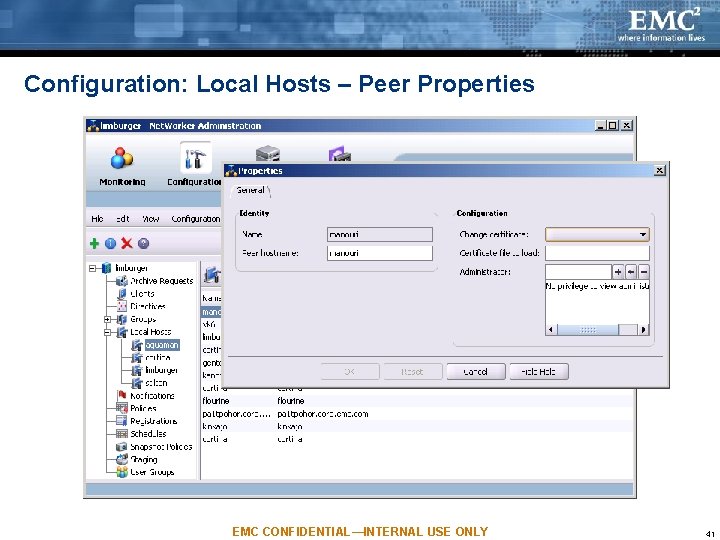Click the Staging tree icon
720x540 pixels.
122,459
